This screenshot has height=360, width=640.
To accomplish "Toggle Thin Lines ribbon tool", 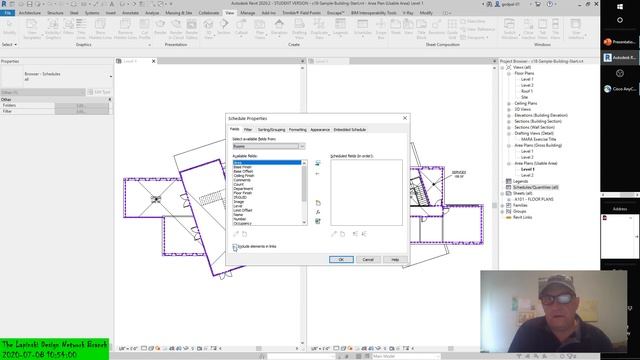I will (81, 29).
